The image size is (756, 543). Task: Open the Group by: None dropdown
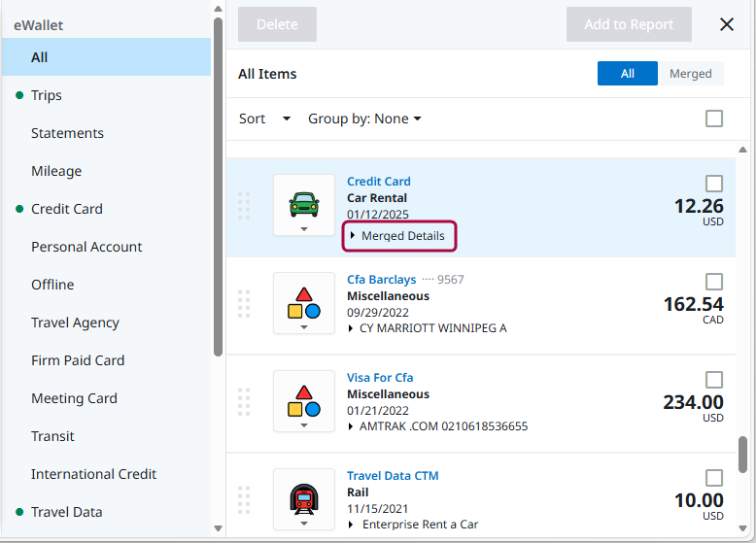pos(364,119)
